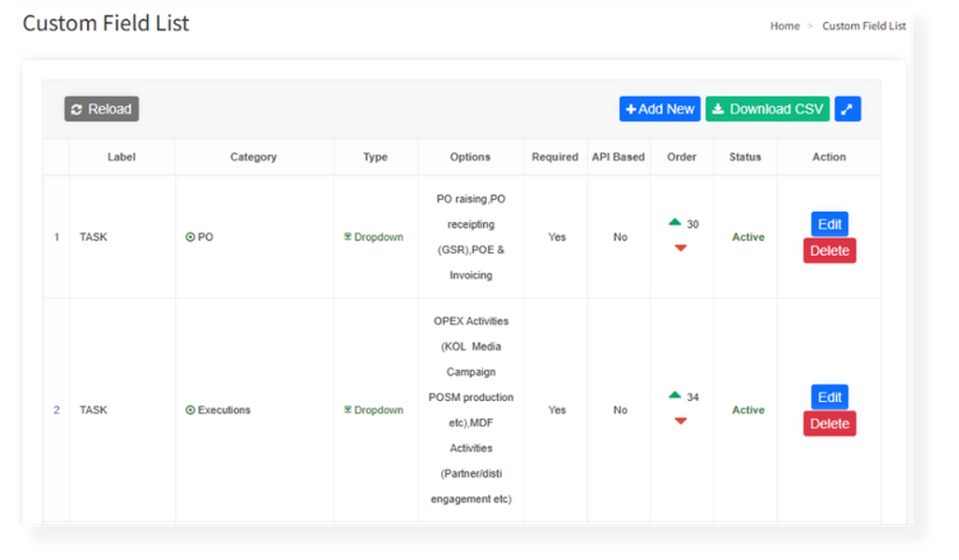Click the Required column header
Screen dimensions: 959x560
click(555, 157)
